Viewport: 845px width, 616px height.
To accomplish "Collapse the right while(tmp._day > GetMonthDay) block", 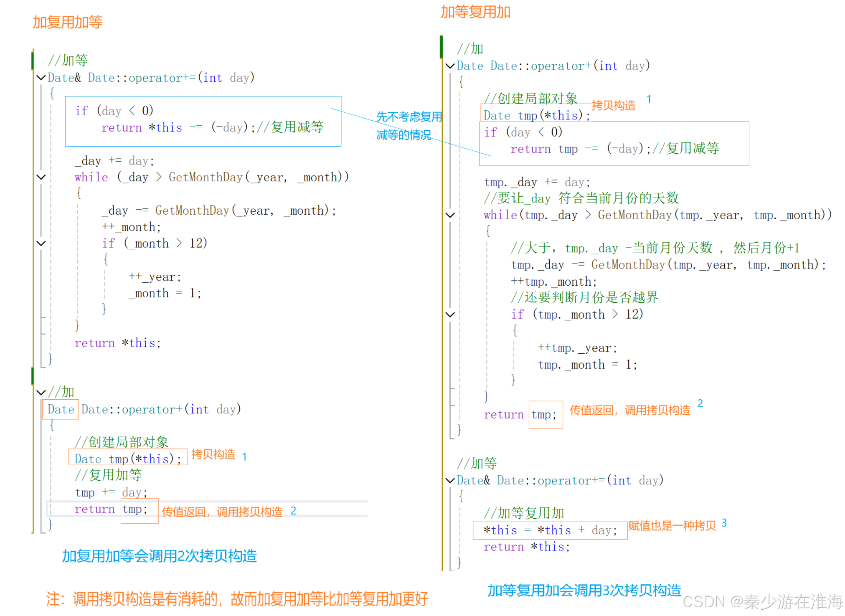I will point(450,215).
